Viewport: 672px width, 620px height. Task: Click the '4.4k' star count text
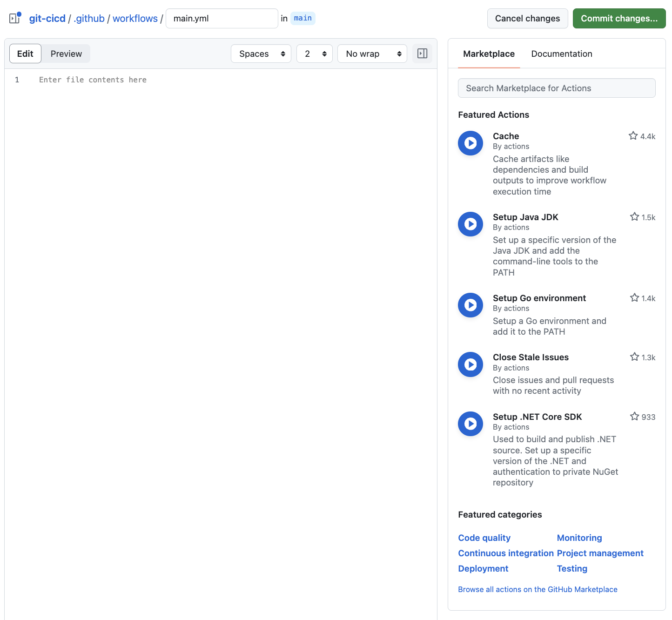point(648,136)
